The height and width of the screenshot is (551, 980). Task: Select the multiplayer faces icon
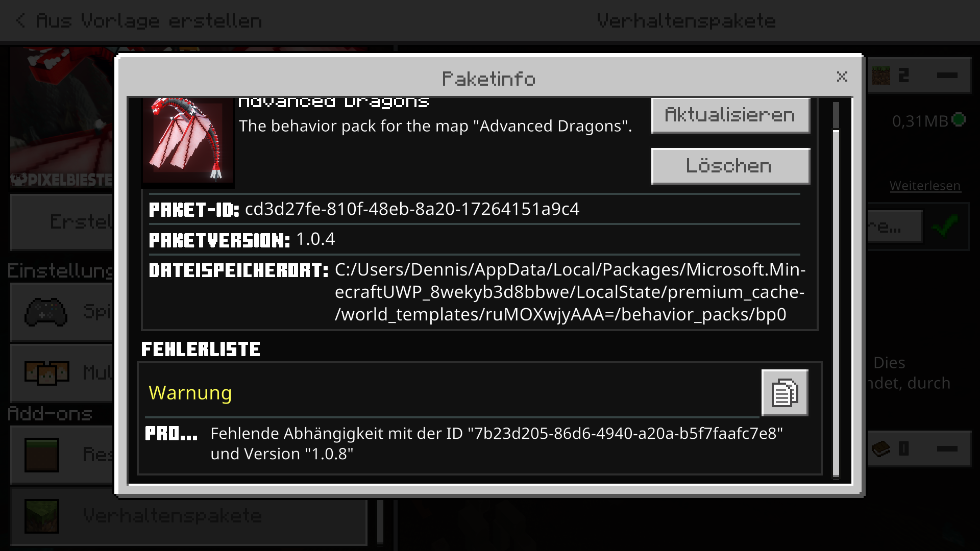46,372
